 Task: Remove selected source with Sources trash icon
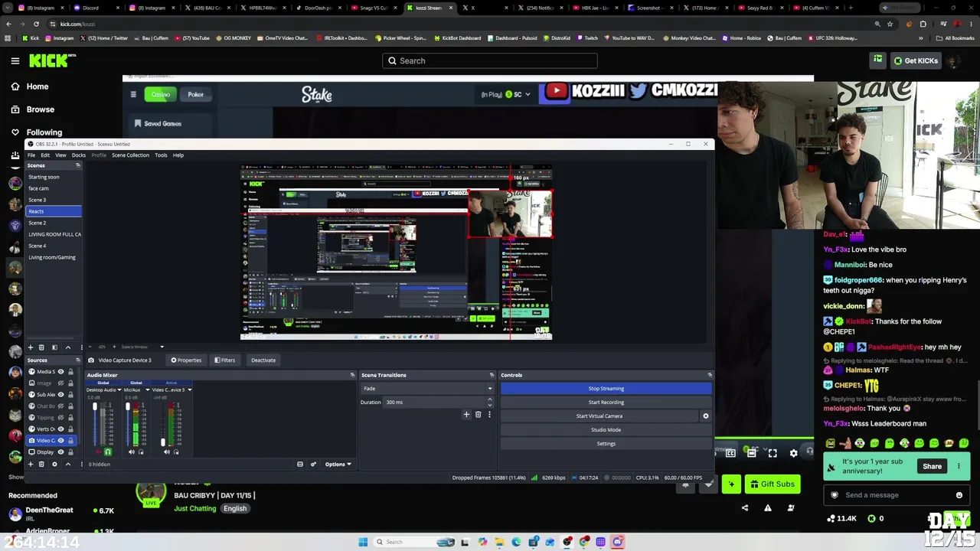coord(42,464)
